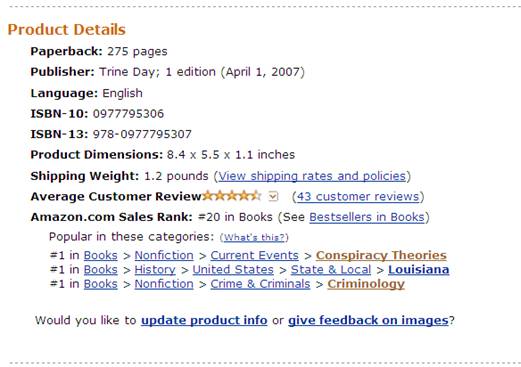Open View shipping rates and policies
The height and width of the screenshot is (367, 521).
312,176
